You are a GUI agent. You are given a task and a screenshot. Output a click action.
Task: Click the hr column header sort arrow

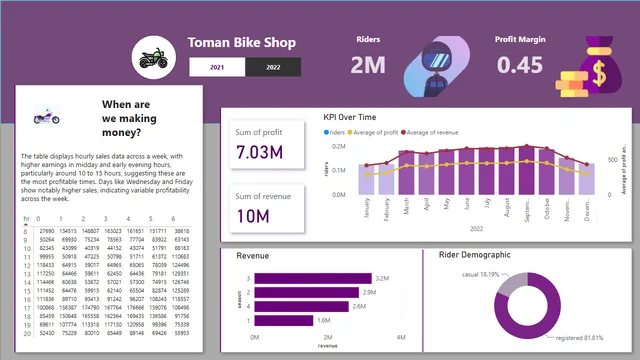26,224
